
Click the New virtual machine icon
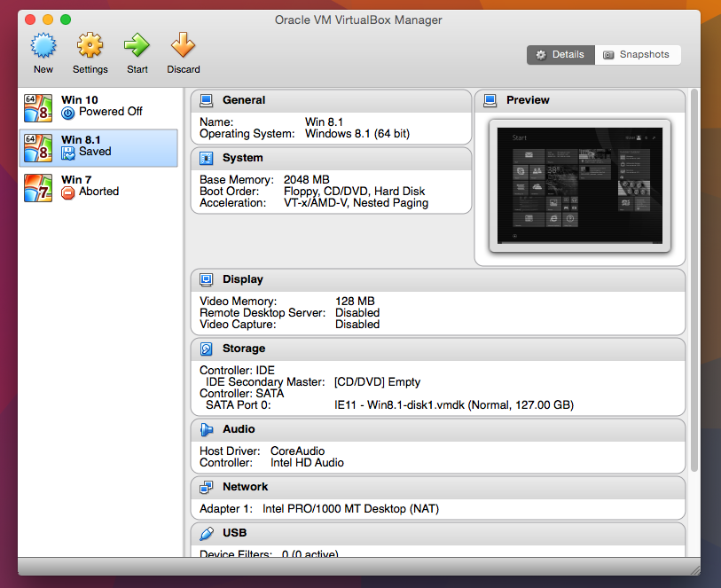tap(43, 45)
